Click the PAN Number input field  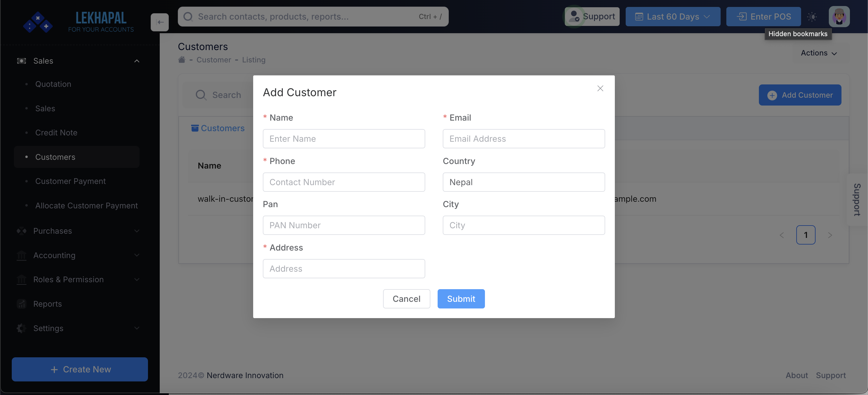click(x=343, y=225)
